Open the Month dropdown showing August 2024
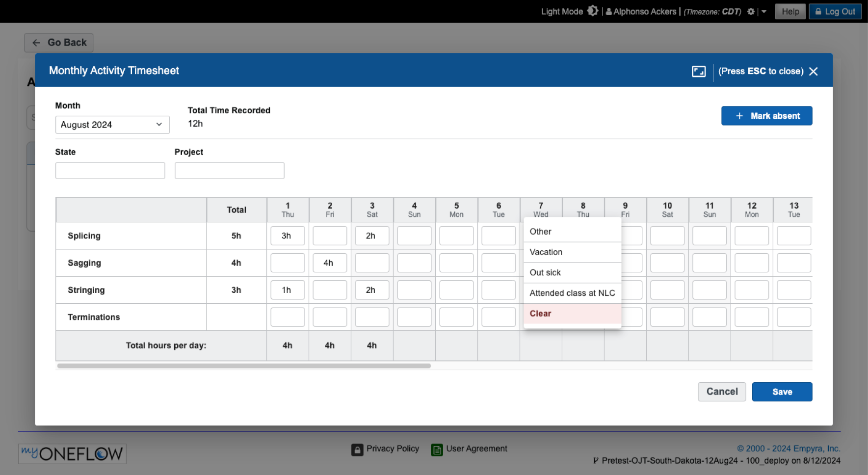Screen dimensions: 868x475 [x=112, y=125]
